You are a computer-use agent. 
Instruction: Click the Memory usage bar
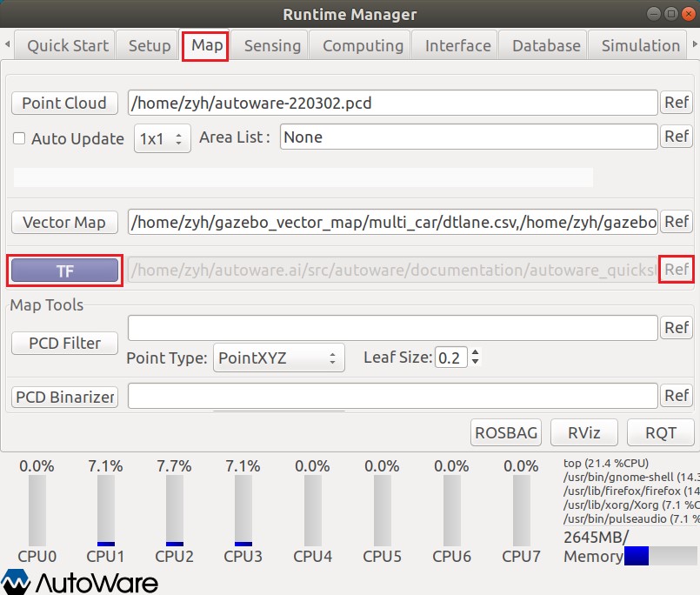659,557
